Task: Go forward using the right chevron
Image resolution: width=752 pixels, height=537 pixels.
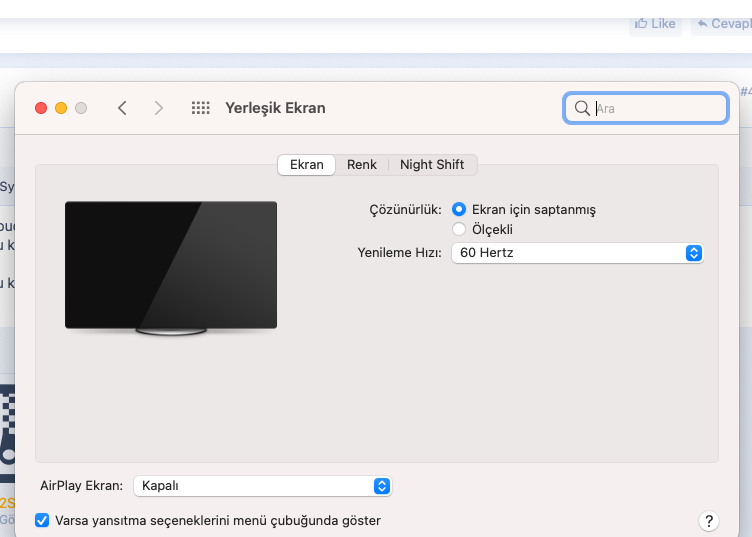Action: click(158, 108)
